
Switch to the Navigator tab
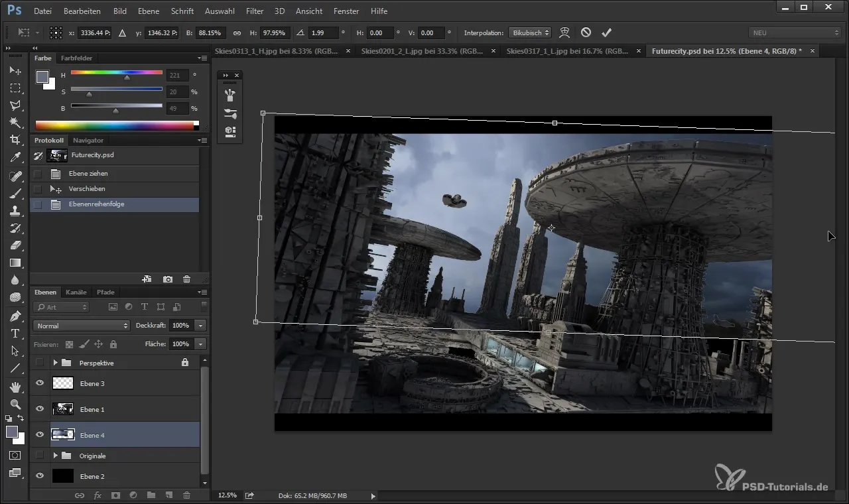(x=88, y=140)
